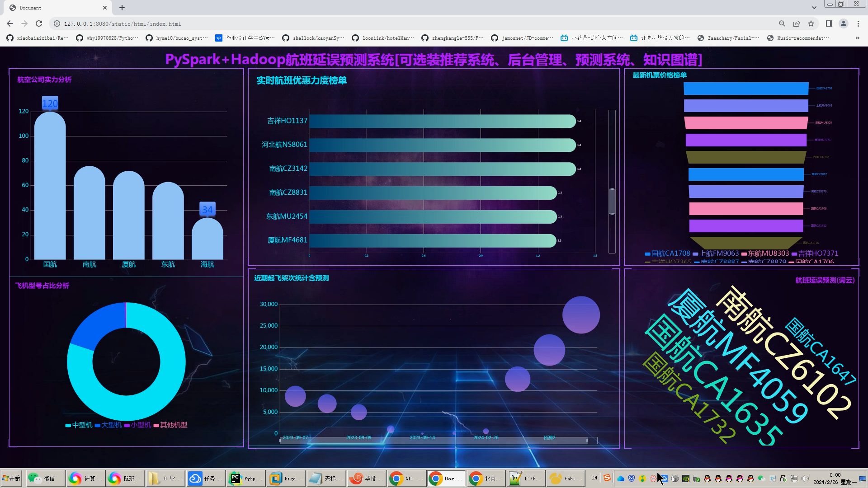This screenshot has height=488, width=868.
Task: Open the Chrome three-dot menu
Action: (858, 23)
